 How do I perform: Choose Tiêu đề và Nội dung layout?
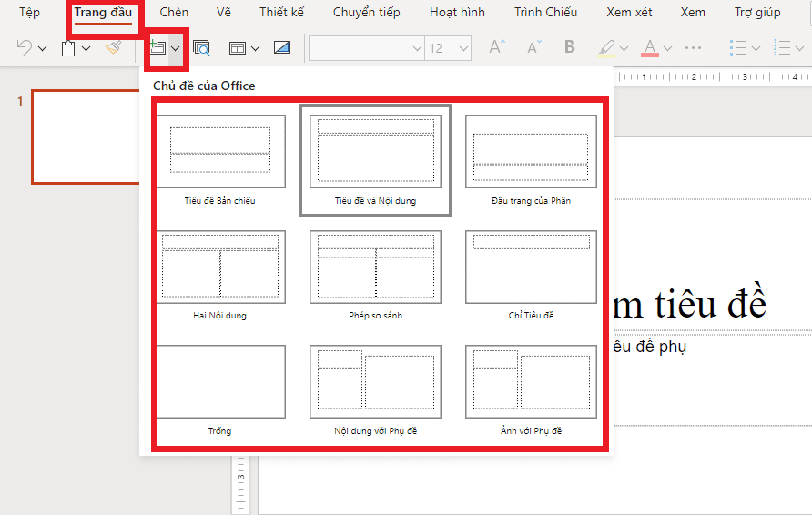tap(375, 160)
